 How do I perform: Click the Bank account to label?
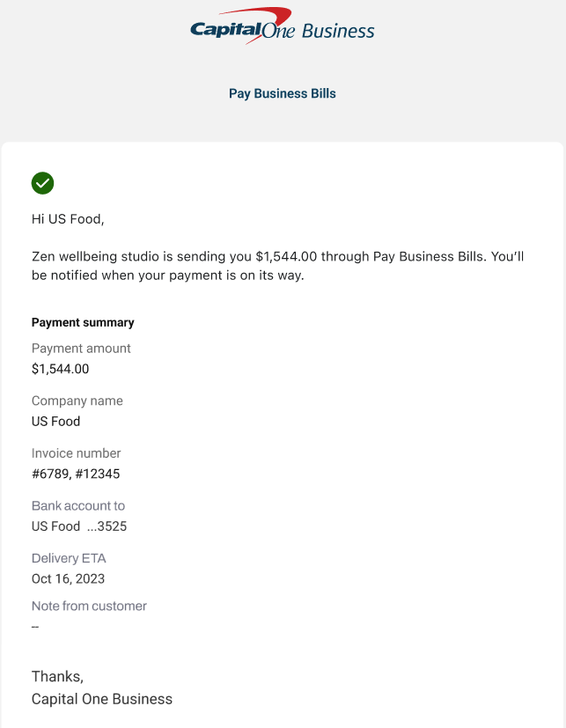[x=78, y=506]
